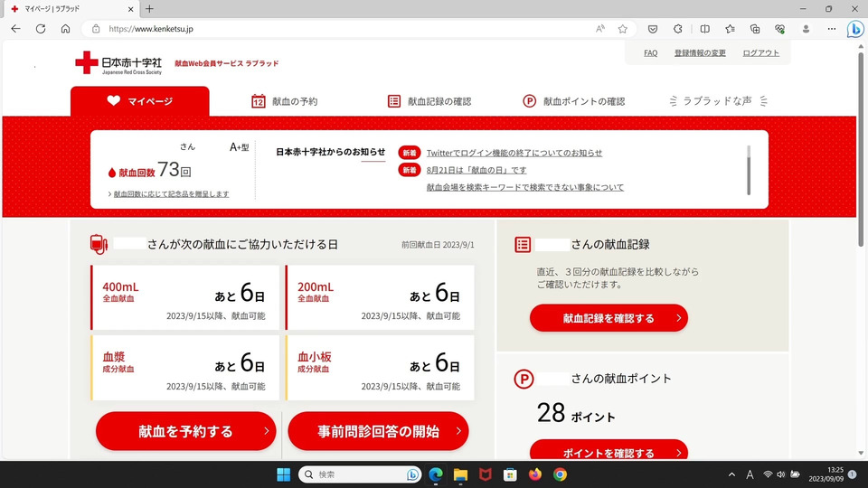Image resolution: width=868 pixels, height=488 pixels.
Task: Open the Bing sidebar button
Action: [855, 29]
